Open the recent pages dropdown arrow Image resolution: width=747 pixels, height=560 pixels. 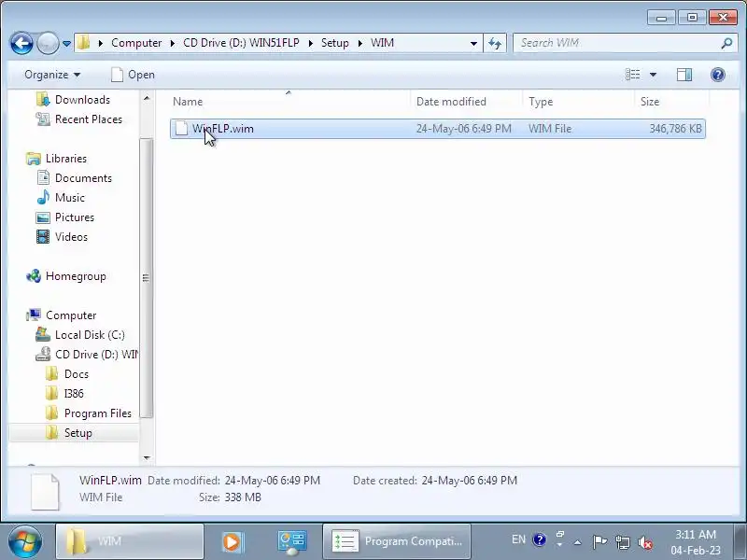click(66, 43)
